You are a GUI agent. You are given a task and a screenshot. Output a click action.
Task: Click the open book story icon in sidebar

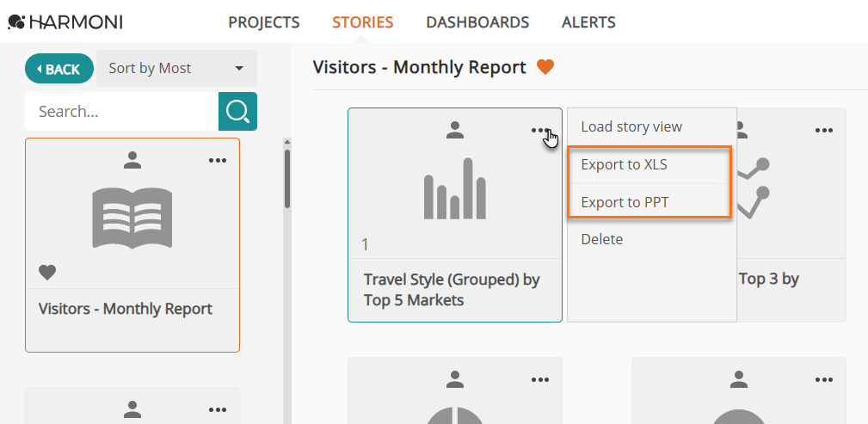click(132, 218)
